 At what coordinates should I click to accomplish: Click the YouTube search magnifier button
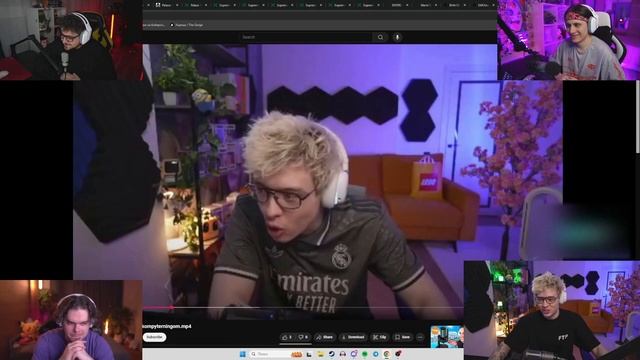(380, 37)
